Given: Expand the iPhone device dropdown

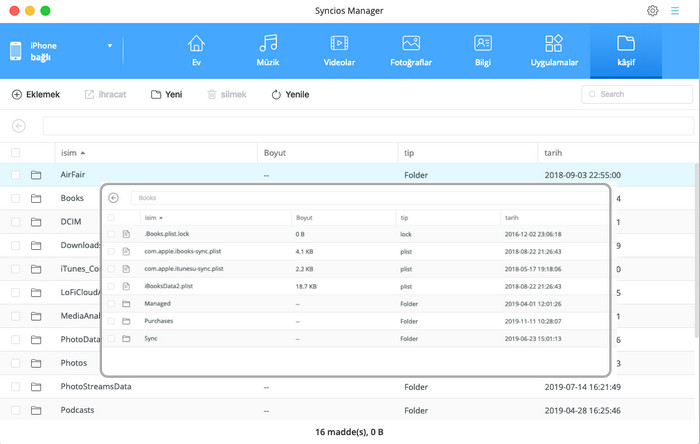Looking at the screenshot, I should 110,46.
